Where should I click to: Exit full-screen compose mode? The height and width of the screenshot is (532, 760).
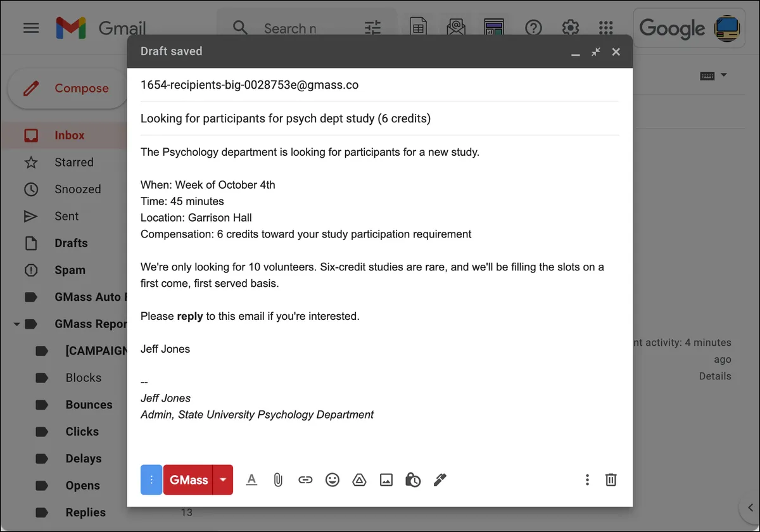[x=596, y=52]
